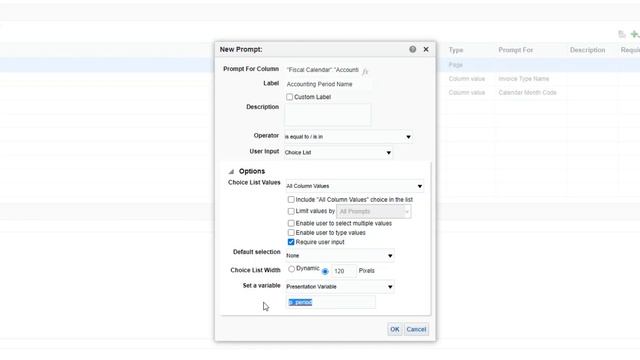Enable Include "All Column Values" choice
The width and height of the screenshot is (640, 360).
[291, 200]
